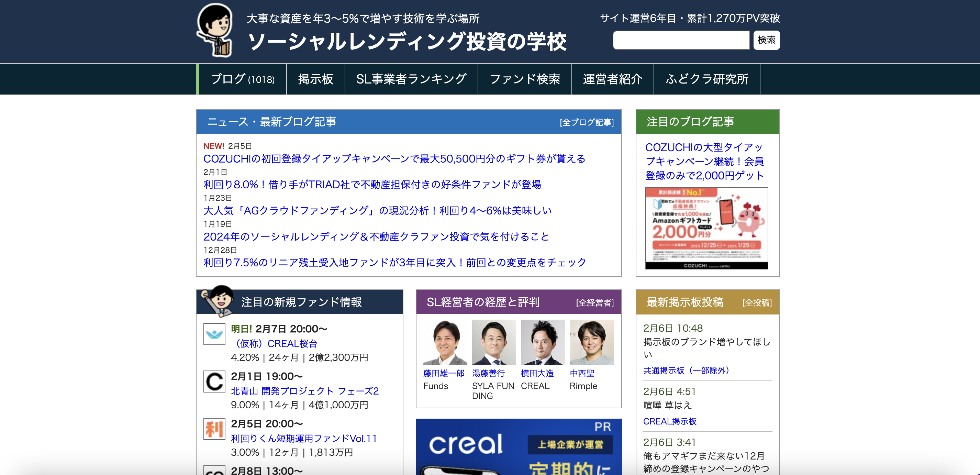Open 北青山 開発プロジェクト フェーズ2 fund link
This screenshot has width=980, height=475.
point(305,391)
